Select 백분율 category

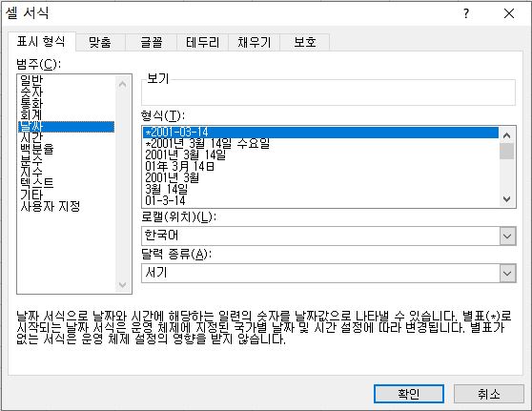tap(66, 150)
